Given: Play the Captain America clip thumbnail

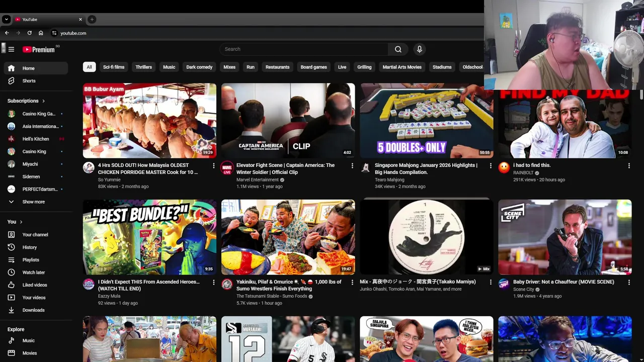Looking at the screenshot, I should [x=288, y=121].
